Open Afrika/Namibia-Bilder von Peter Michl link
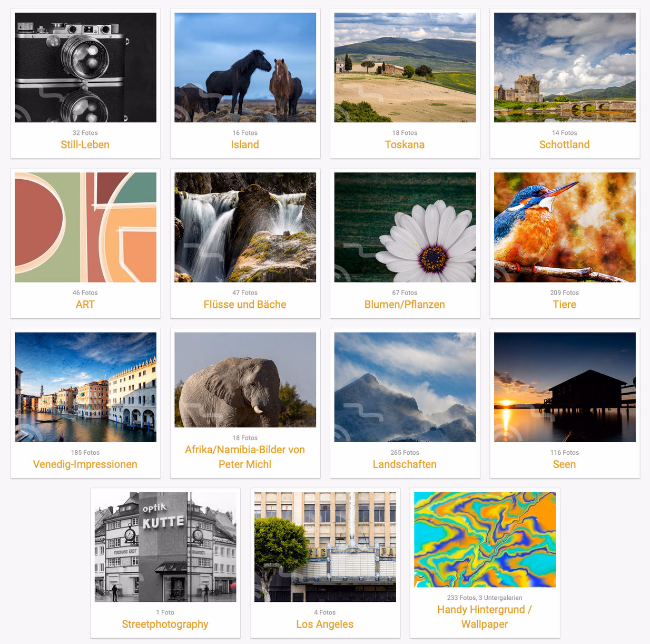This screenshot has width=650, height=644. pos(245,457)
